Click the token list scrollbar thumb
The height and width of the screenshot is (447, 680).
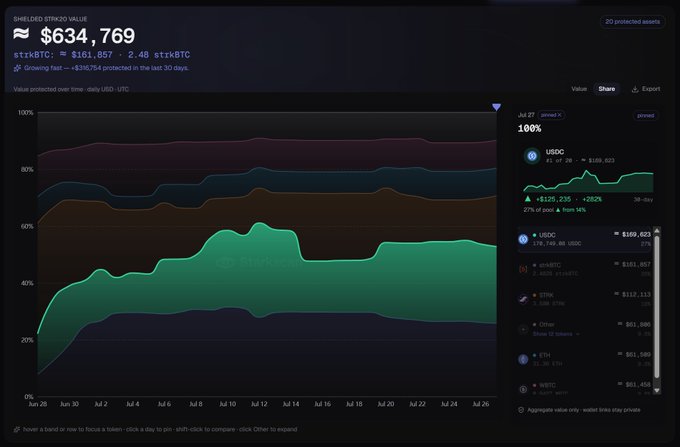coord(657,307)
